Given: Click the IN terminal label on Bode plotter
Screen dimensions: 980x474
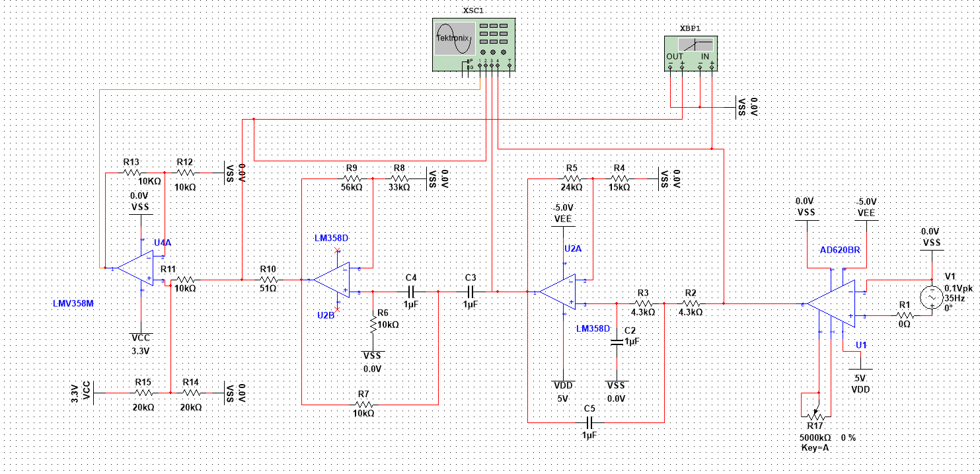Looking at the screenshot, I should [x=705, y=57].
